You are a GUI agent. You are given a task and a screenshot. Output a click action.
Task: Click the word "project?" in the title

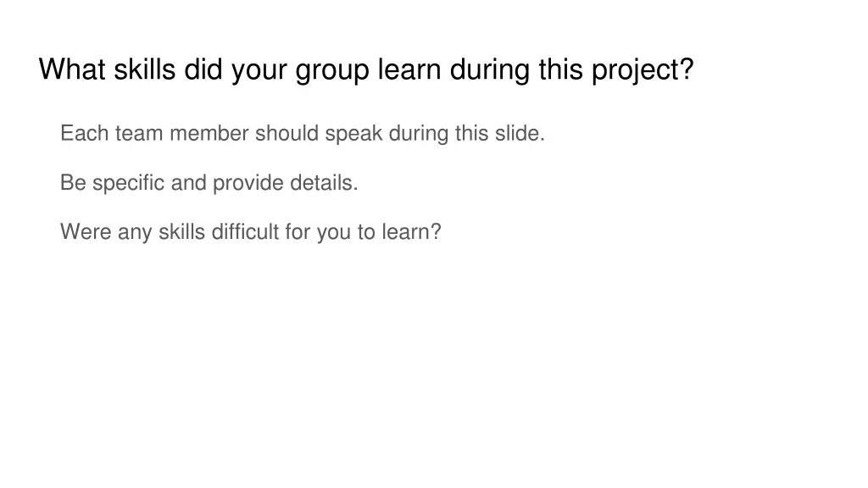tap(642, 69)
